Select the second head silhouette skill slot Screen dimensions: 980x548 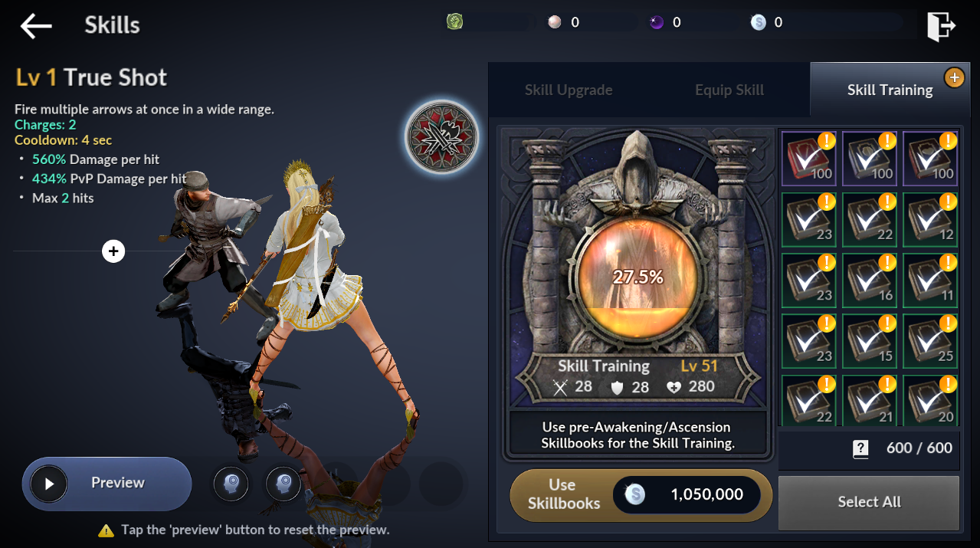pos(284,484)
